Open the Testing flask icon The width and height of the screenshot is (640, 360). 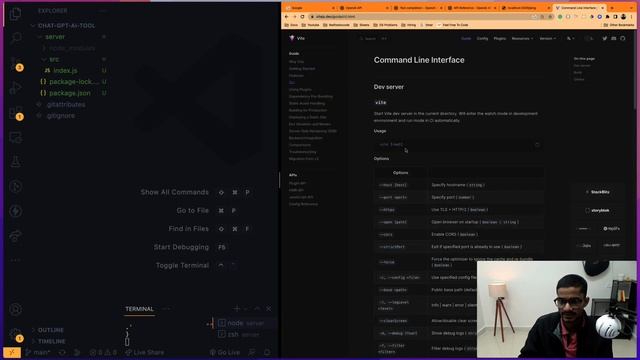coord(16,162)
